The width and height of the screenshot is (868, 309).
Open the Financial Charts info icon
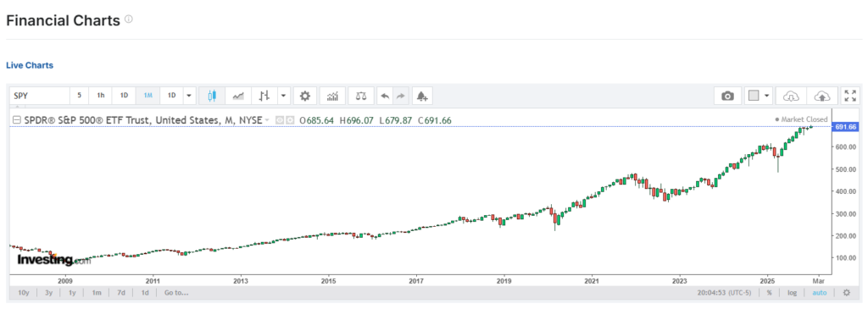click(129, 19)
